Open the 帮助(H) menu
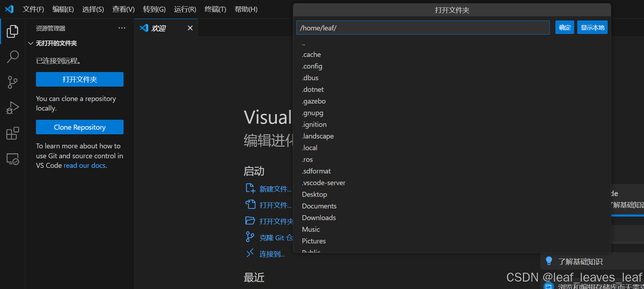 tap(246, 9)
